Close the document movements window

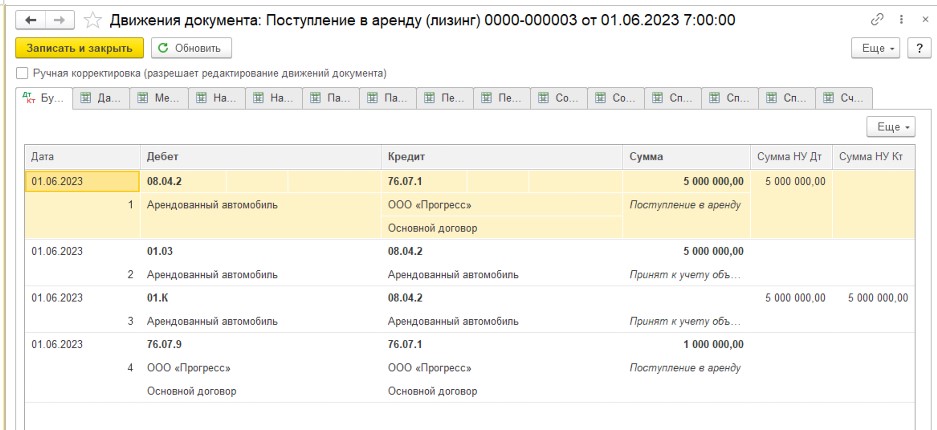tap(924, 20)
